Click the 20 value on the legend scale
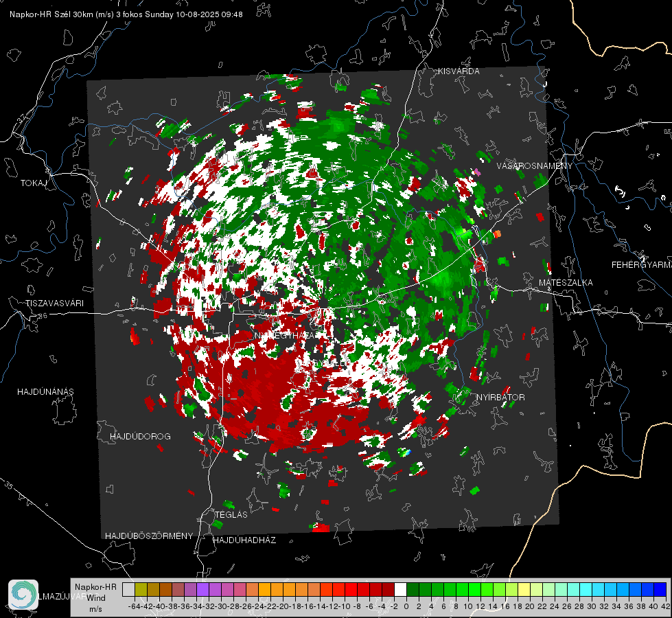 click(530, 607)
